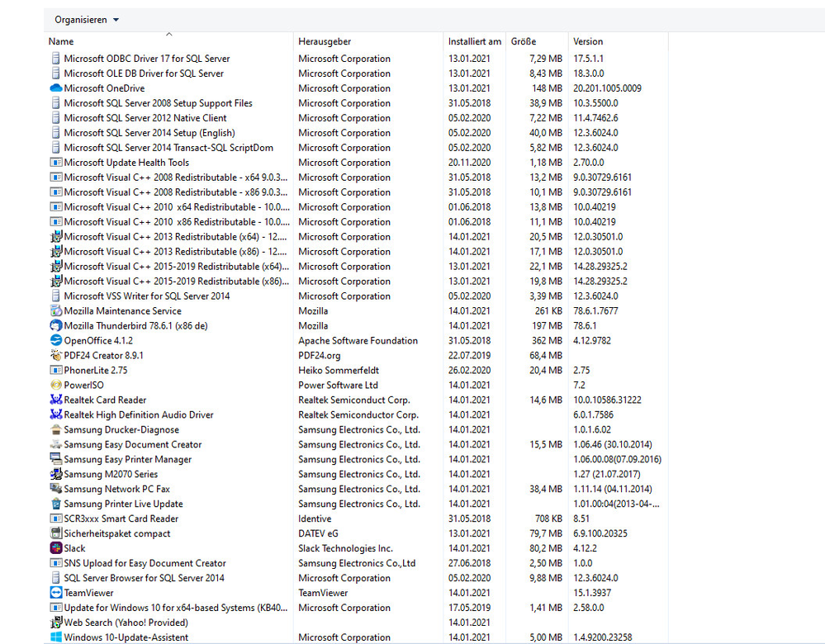The height and width of the screenshot is (644, 825).
Task: Select Microsoft SQL Server 2012 Native Client
Action: pos(145,118)
